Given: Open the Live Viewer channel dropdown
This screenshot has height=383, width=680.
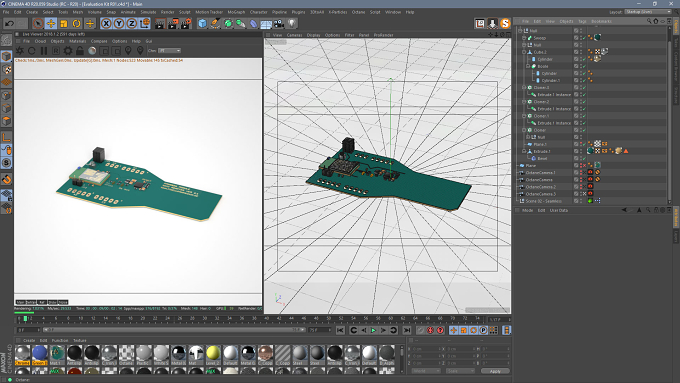Looking at the screenshot, I should coord(169,51).
